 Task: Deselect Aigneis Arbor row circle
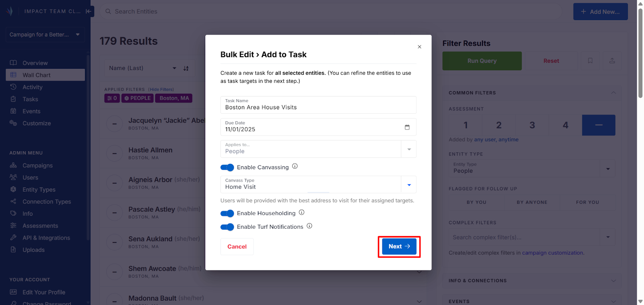[115, 183]
